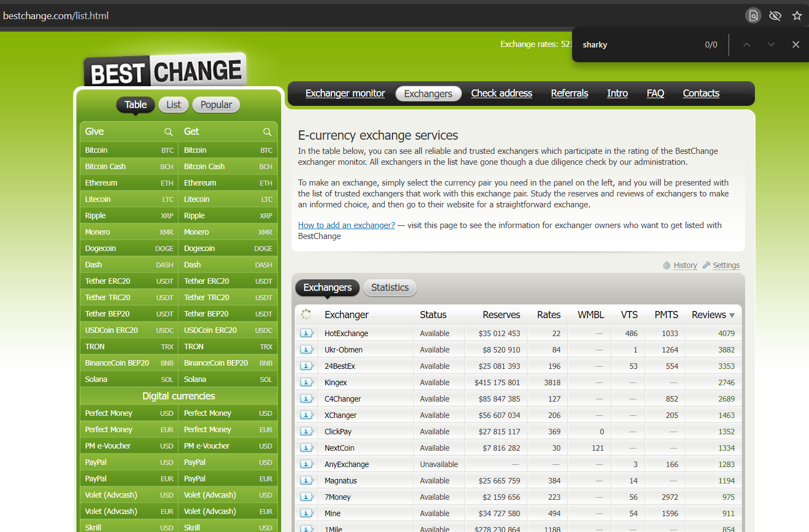Open the History link

(685, 265)
